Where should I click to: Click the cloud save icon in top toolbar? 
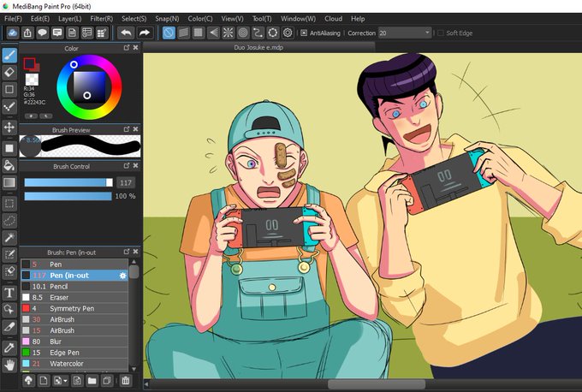click(12, 33)
